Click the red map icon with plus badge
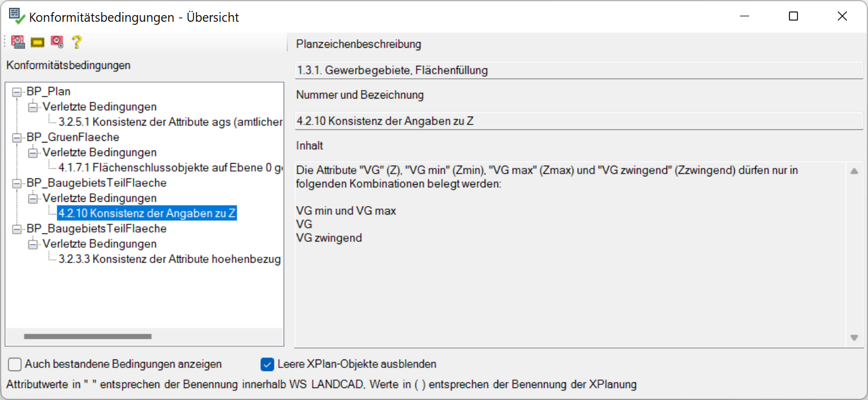The height and width of the screenshot is (400, 868). [x=57, y=42]
